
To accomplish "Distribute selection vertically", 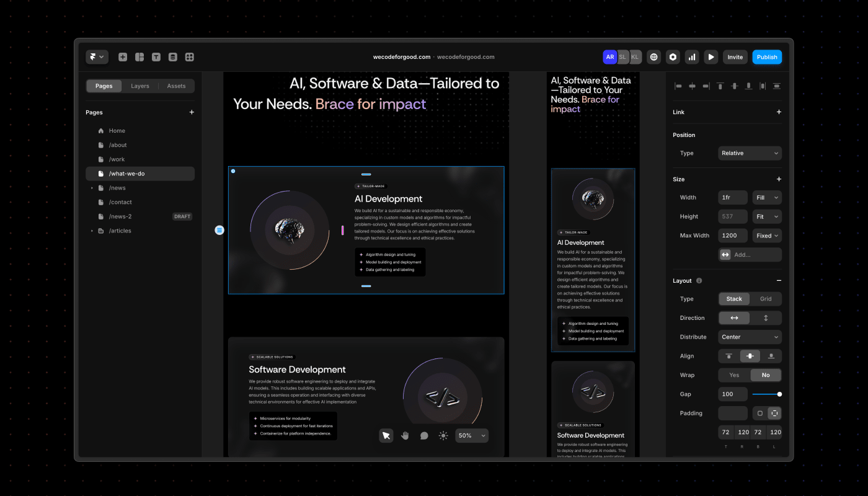I will click(777, 86).
